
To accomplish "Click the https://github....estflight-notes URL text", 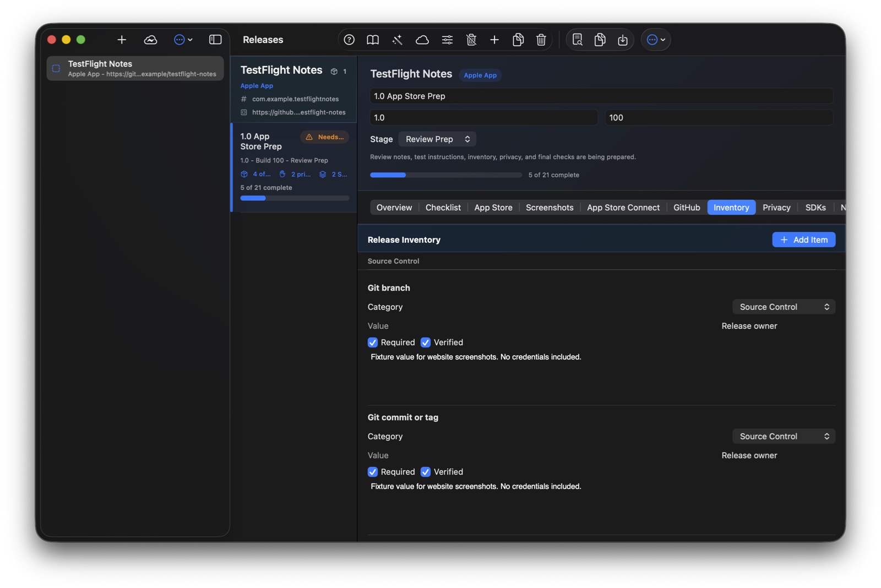I will pos(299,112).
